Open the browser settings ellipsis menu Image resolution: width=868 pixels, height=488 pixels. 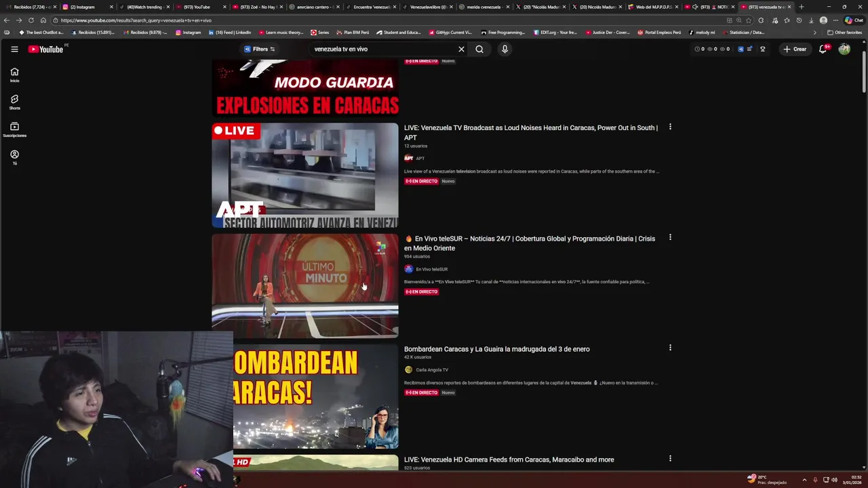[x=834, y=20]
